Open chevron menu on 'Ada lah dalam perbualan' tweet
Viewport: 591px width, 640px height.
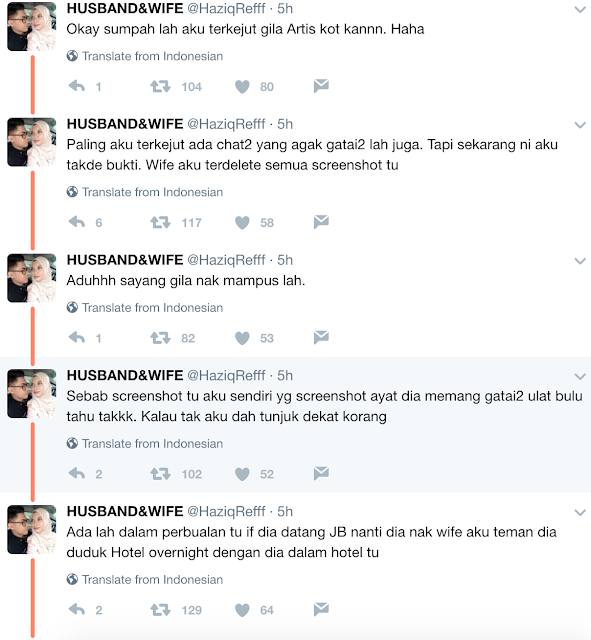coord(580,512)
